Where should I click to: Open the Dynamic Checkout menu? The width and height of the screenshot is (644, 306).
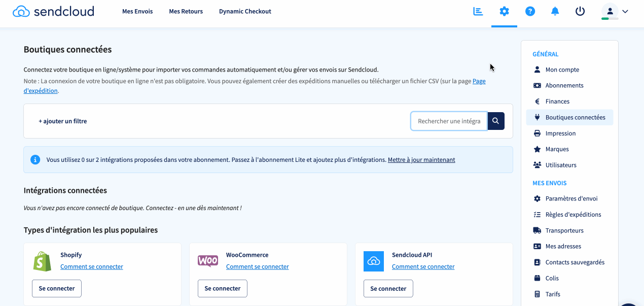tap(245, 11)
